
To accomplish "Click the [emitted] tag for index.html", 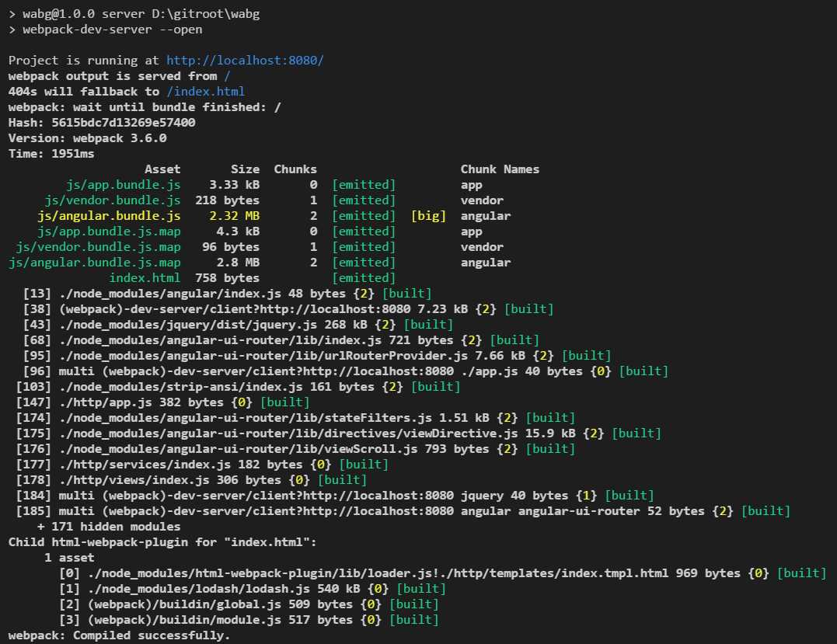I will pyautogui.click(x=364, y=277).
